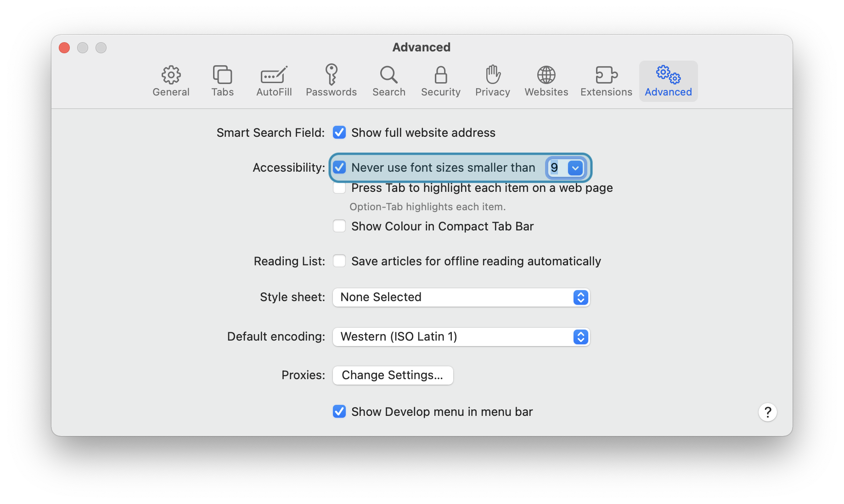Go to the Extensions preferences tab
This screenshot has height=504, width=844.
pyautogui.click(x=606, y=81)
